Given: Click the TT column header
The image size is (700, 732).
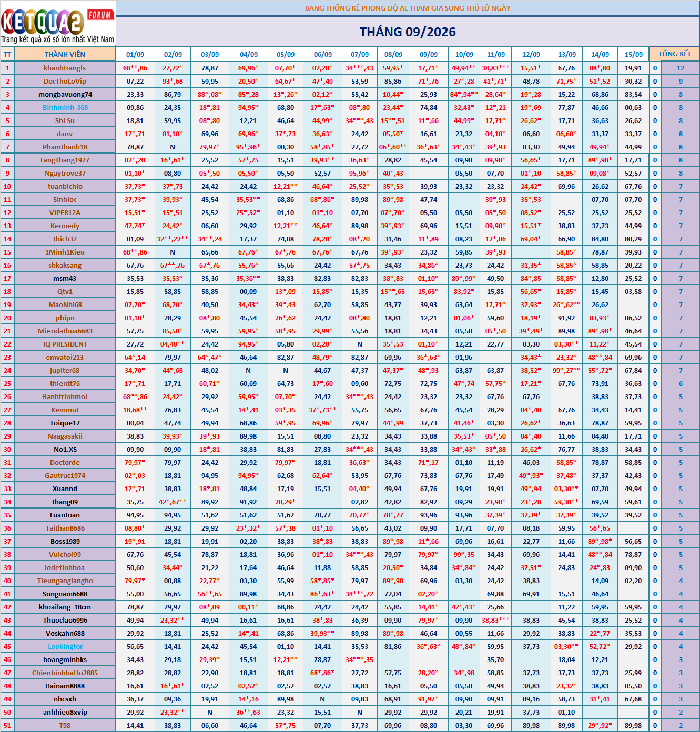Looking at the screenshot, I should tap(7, 54).
